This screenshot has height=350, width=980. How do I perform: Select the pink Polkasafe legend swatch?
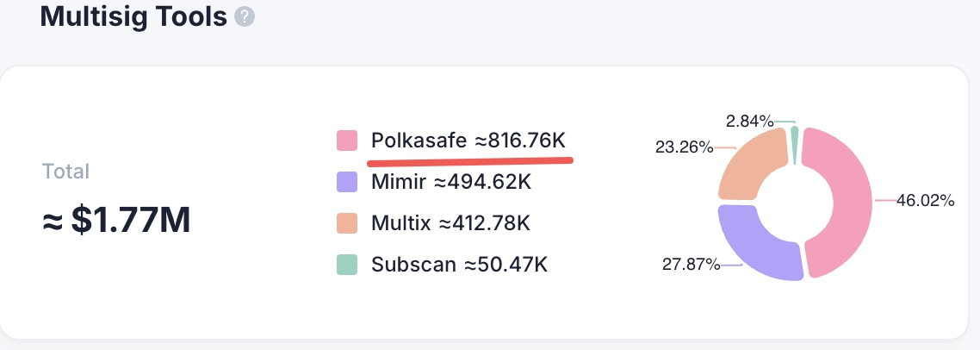coord(347,141)
